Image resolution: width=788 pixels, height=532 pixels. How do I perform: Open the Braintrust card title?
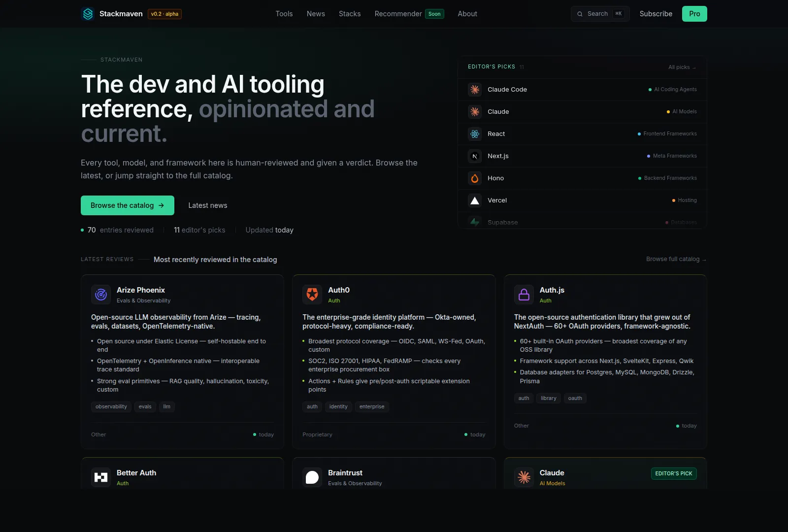tap(345, 473)
